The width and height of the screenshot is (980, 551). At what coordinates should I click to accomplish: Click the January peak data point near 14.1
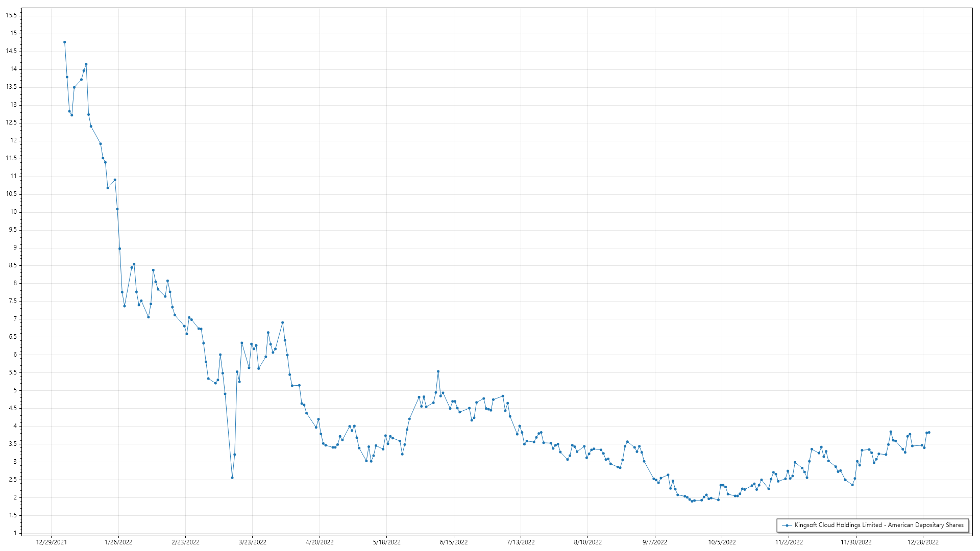[x=86, y=64]
